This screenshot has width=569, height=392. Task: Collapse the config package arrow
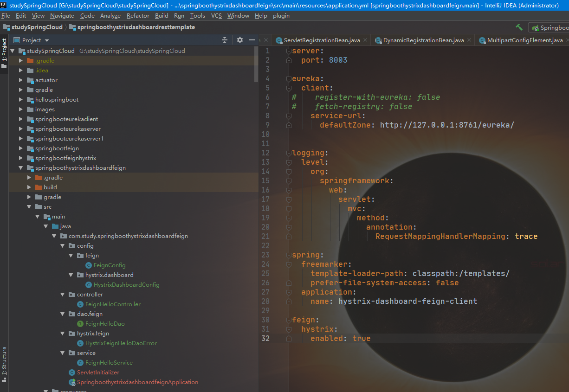pyautogui.click(x=63, y=246)
